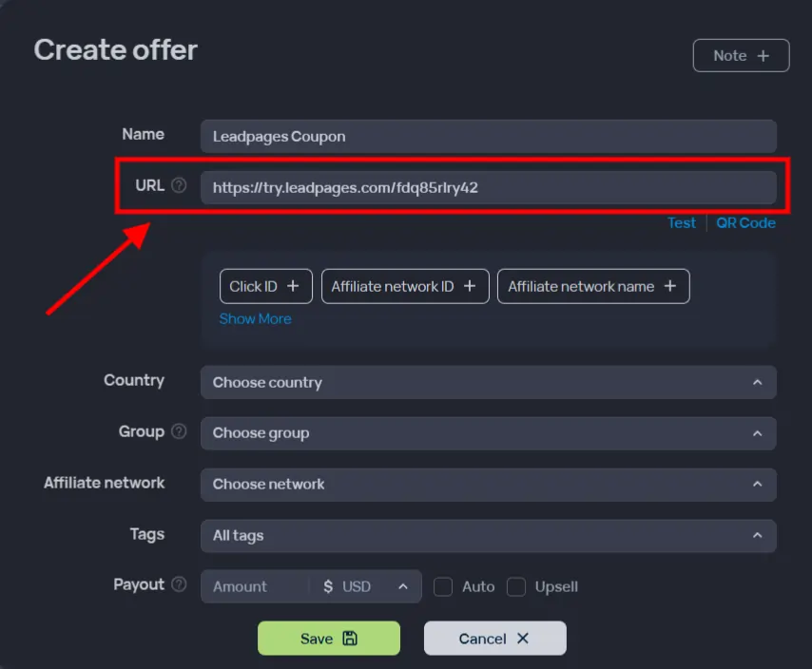Click the plus icon on Note button
Viewport: 812px width, 669px height.
pyautogui.click(x=763, y=56)
